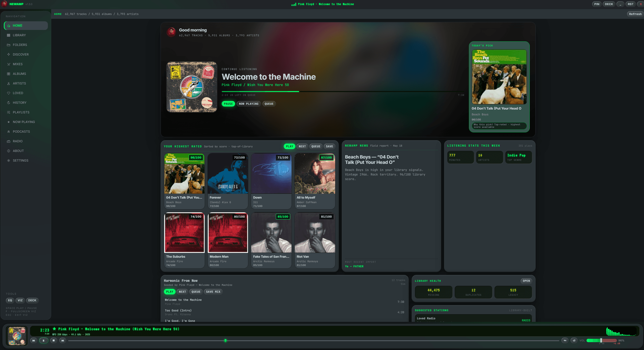This screenshot has width=644, height=350.
Task: Click the Library icon in the sidebar
Action: 9,35
